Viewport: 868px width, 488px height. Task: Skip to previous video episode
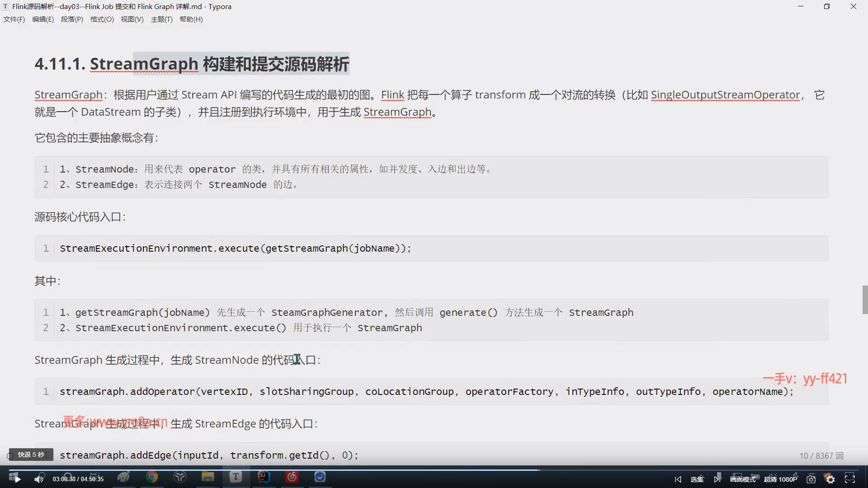pyautogui.click(x=678, y=479)
